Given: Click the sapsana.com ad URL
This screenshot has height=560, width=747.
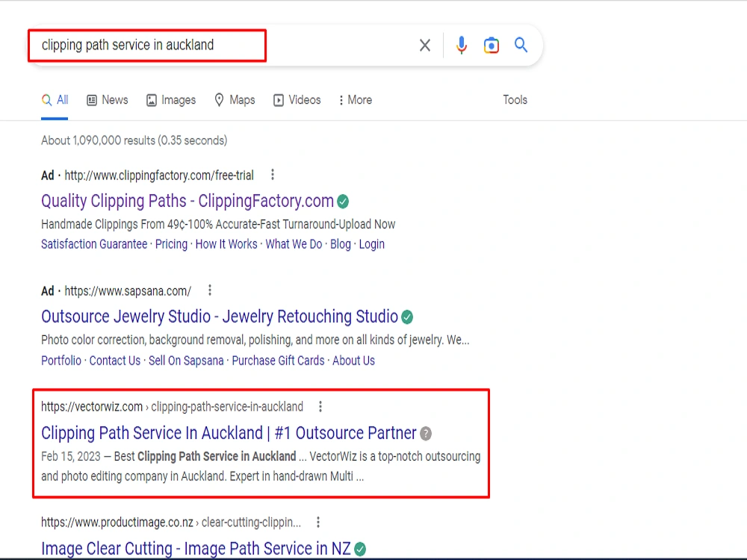Looking at the screenshot, I should (x=128, y=291).
